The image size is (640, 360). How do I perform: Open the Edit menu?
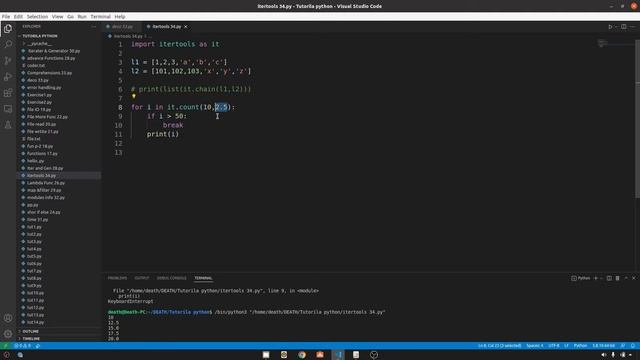18,17
